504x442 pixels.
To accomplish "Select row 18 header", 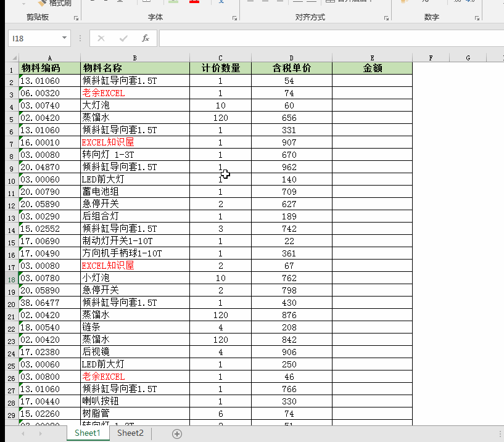I will pos(12,279).
